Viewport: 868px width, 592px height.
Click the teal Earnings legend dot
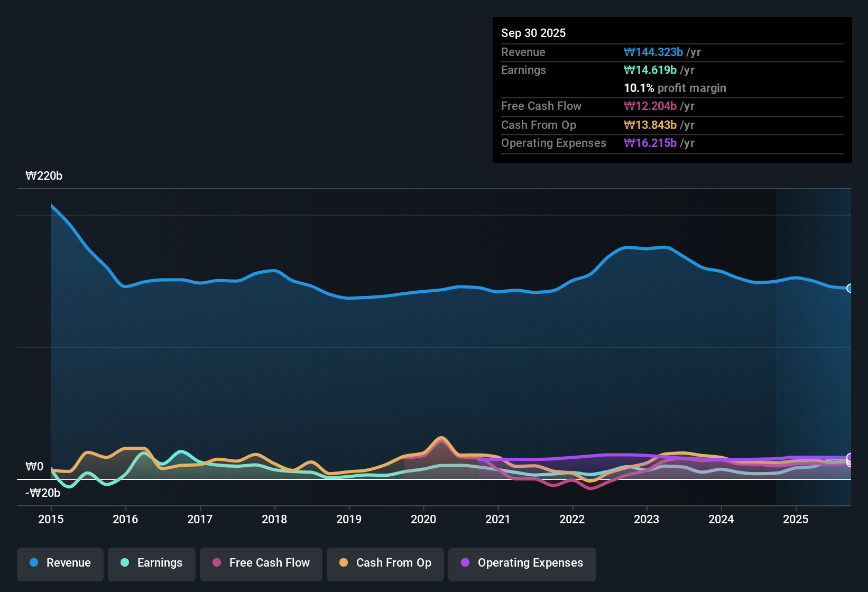[125, 563]
